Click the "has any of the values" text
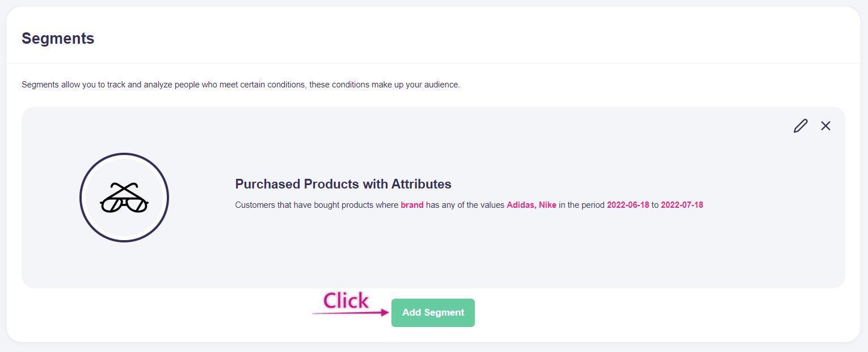868x352 pixels. (465, 205)
